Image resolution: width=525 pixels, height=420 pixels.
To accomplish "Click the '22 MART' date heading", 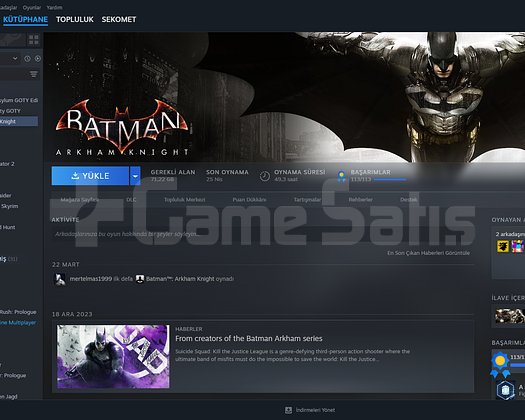I will point(66,265).
